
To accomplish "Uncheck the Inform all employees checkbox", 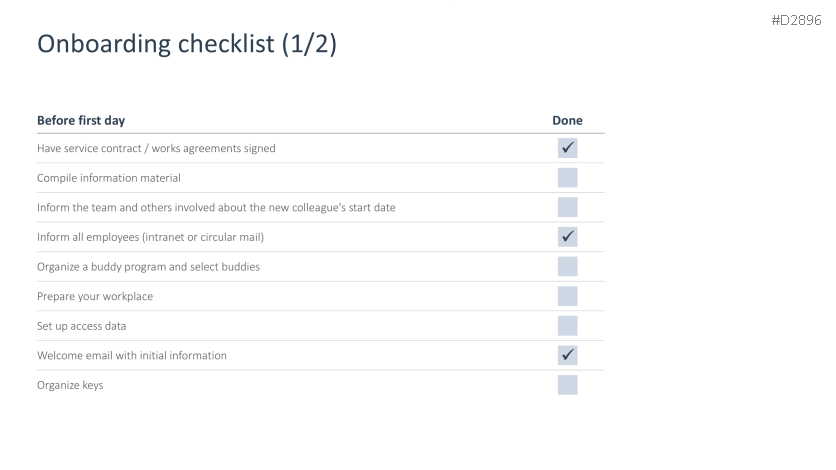I will (567, 237).
